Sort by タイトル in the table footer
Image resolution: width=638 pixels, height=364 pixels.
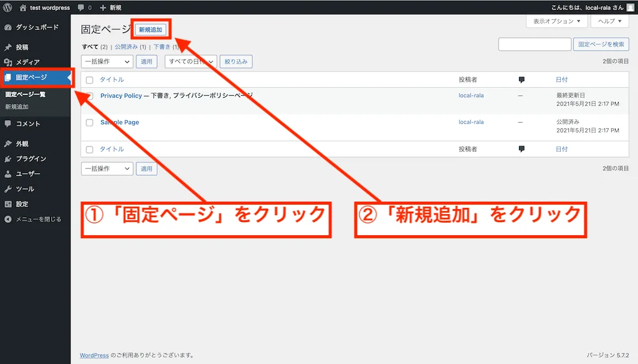point(112,149)
